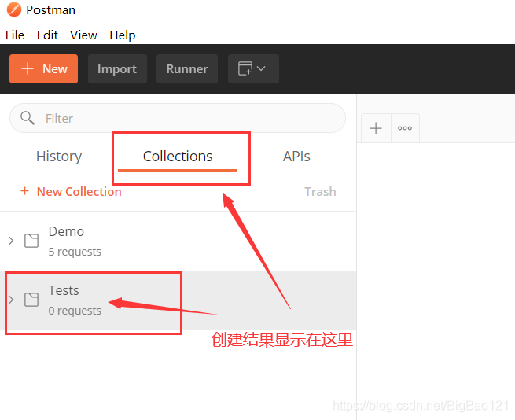Open the View menu

click(83, 35)
